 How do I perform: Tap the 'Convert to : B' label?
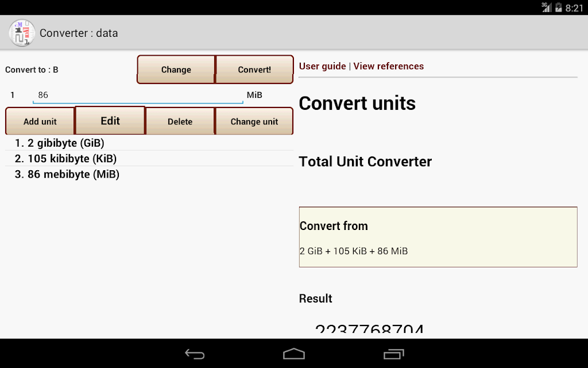(32, 70)
